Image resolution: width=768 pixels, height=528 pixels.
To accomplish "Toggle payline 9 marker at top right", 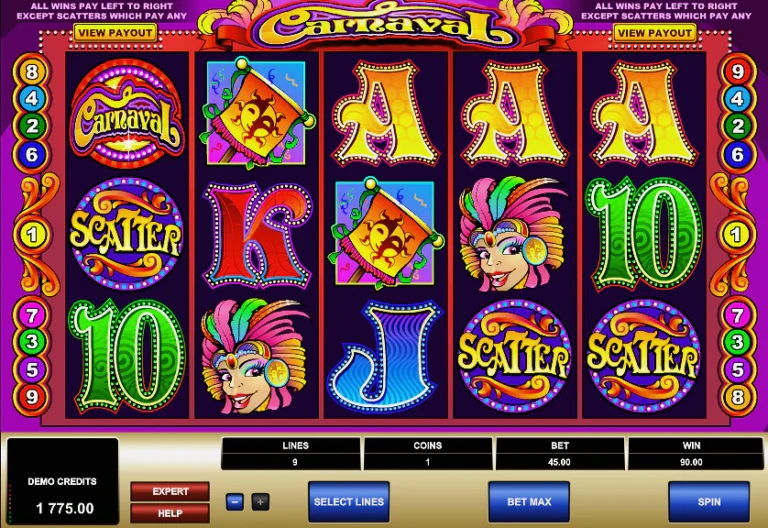I will [x=738, y=72].
